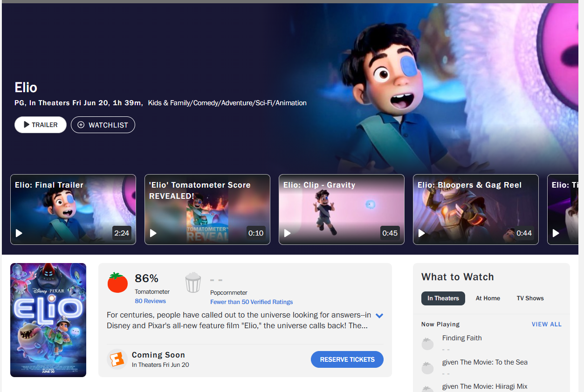Click the 86% Tomatometer score
584x392 pixels.
pyautogui.click(x=147, y=278)
